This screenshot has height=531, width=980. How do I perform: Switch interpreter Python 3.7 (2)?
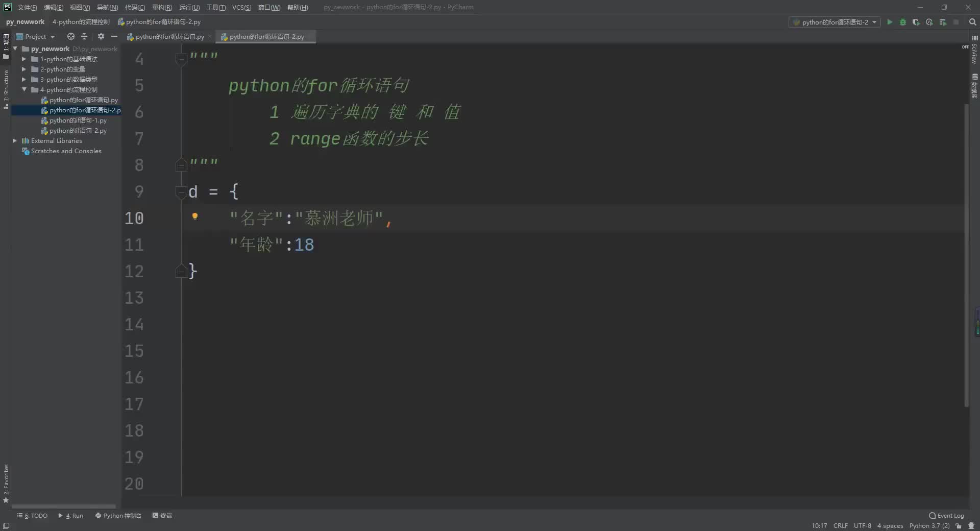(x=929, y=525)
